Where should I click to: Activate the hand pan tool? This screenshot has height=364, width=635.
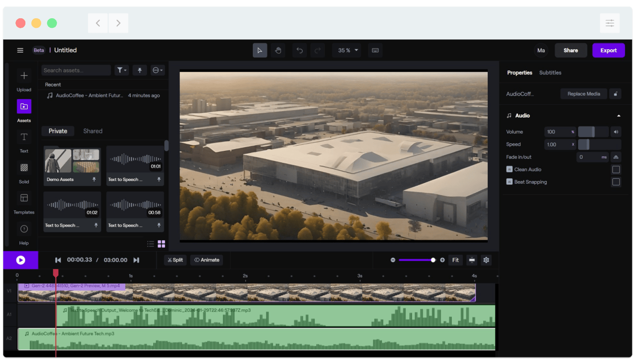coord(278,50)
